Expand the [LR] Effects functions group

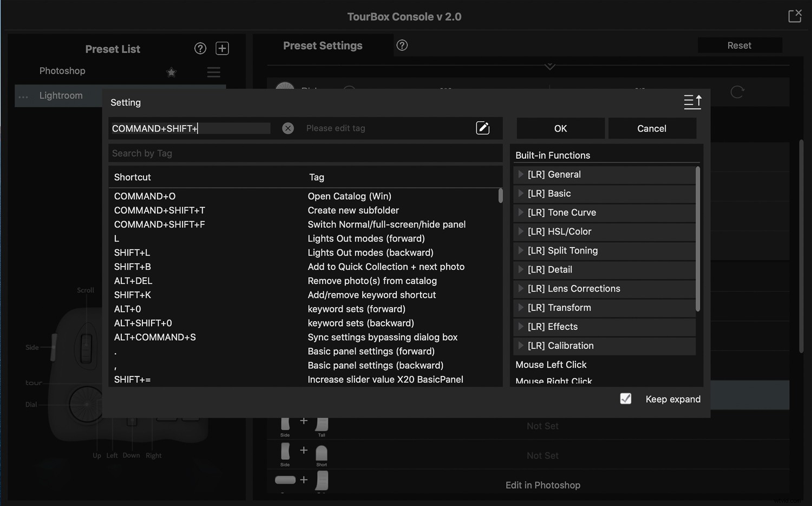521,327
